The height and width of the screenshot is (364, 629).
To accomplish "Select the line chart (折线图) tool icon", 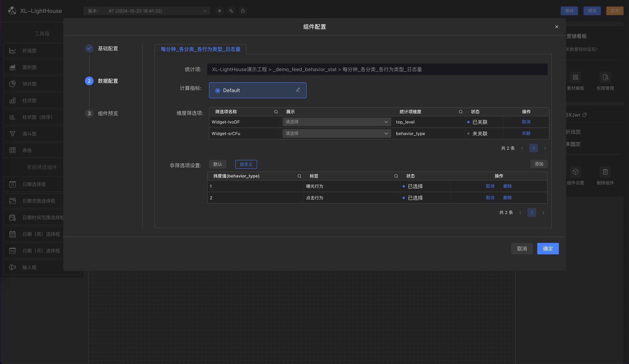I will click(x=12, y=51).
